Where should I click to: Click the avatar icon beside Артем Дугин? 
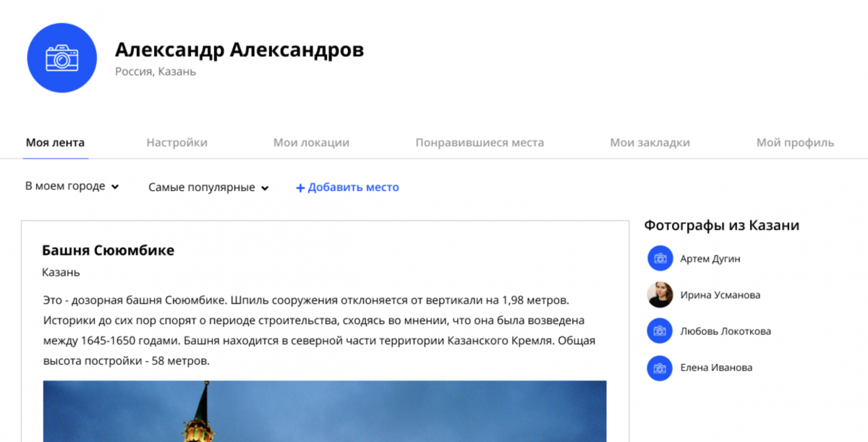coord(660,258)
